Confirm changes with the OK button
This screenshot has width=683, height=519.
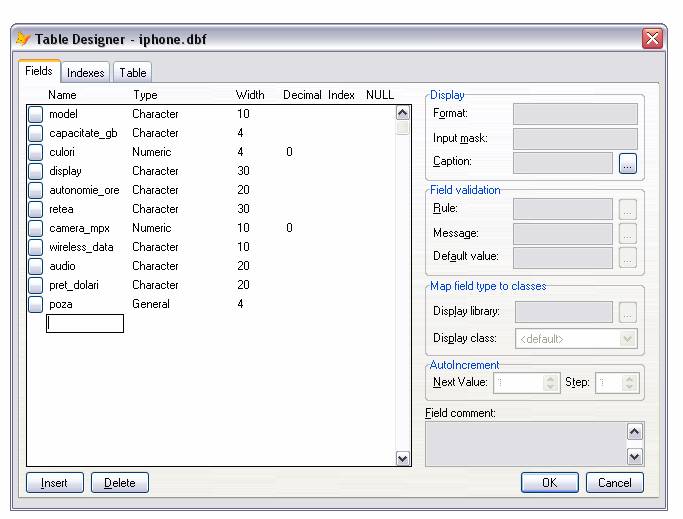(x=549, y=483)
